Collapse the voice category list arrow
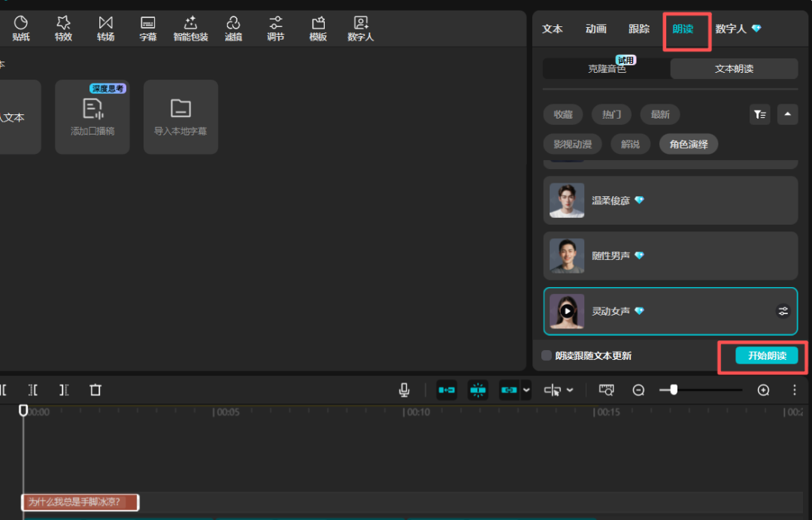This screenshot has width=812, height=520. tap(787, 114)
